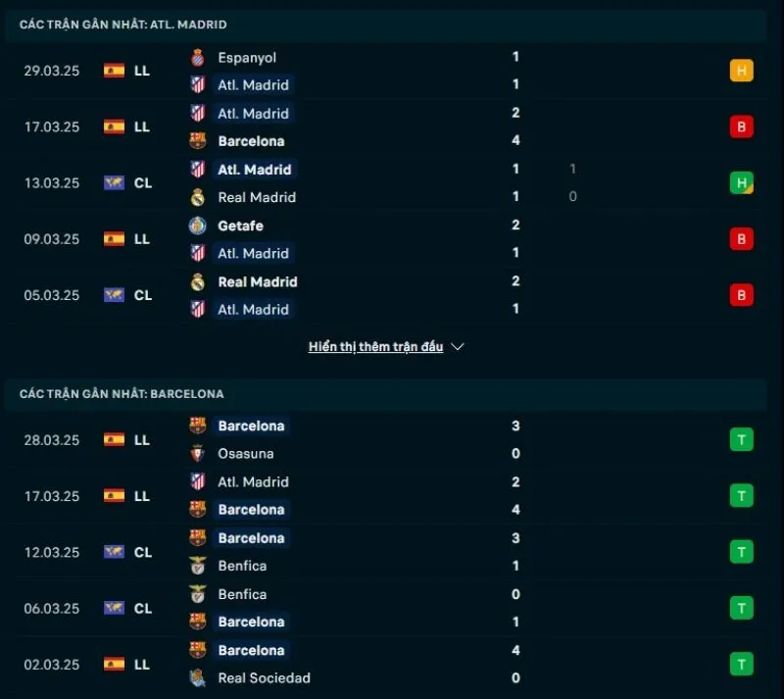
Task: Open the CL league selector on 05.03.25 row
Action: tap(128, 295)
